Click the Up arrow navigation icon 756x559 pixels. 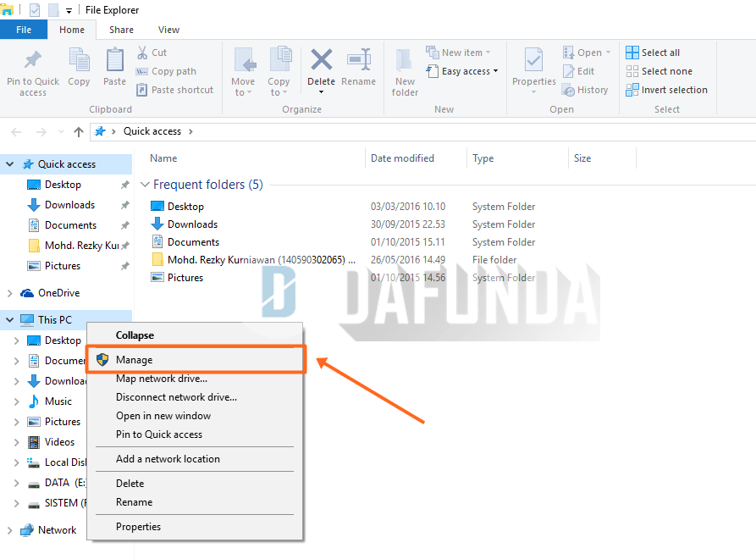pos(79,132)
